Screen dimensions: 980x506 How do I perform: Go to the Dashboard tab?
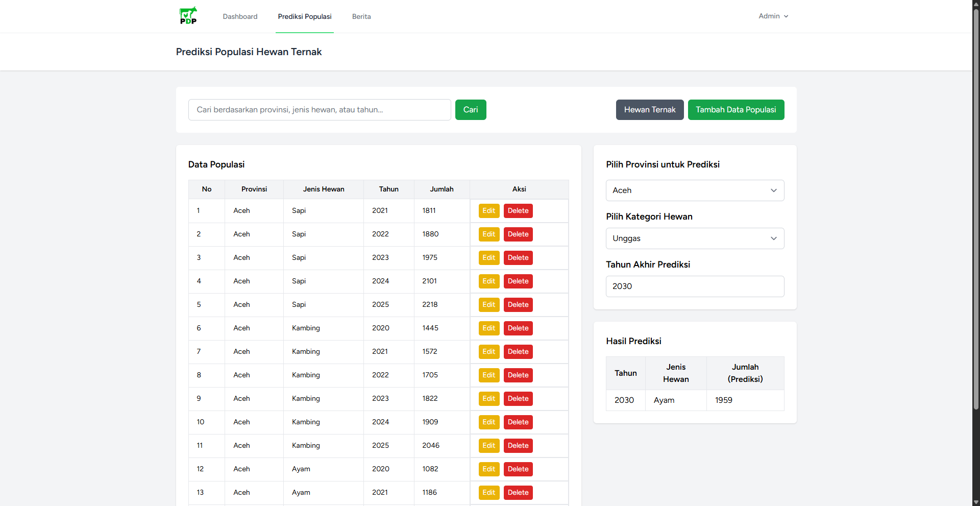(x=240, y=16)
